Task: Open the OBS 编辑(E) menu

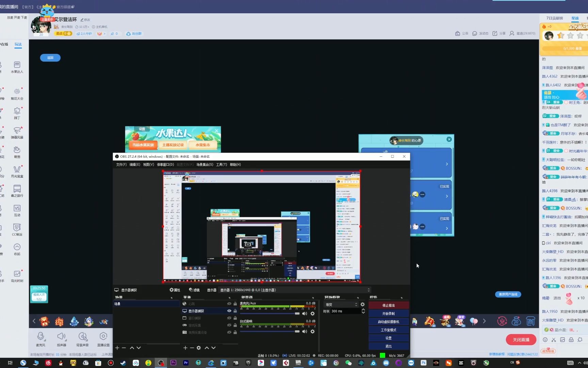Action: pos(135,165)
